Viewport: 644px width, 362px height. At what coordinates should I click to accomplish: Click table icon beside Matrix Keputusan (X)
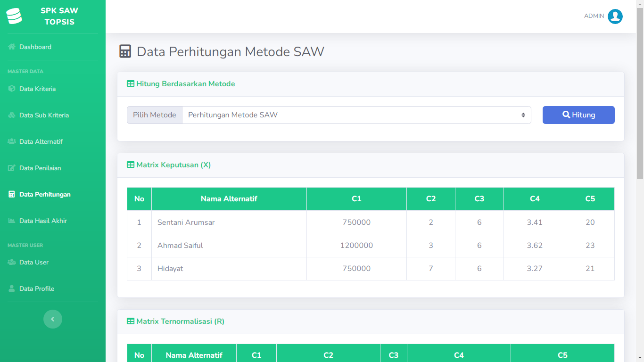(131, 165)
